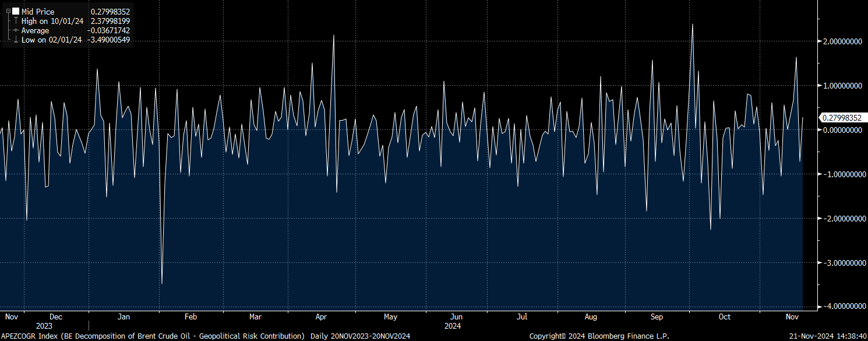
Task: Click the Low marker icon in legend
Action: pyautogui.click(x=16, y=40)
